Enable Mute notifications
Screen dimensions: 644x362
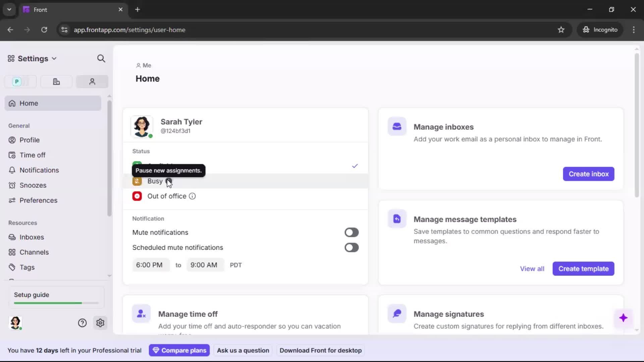[351, 232]
